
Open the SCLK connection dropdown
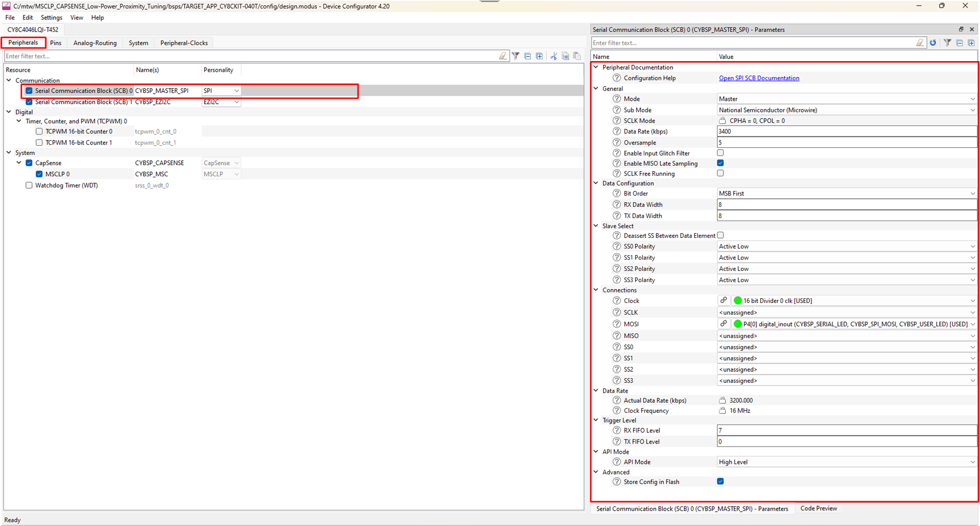click(847, 313)
